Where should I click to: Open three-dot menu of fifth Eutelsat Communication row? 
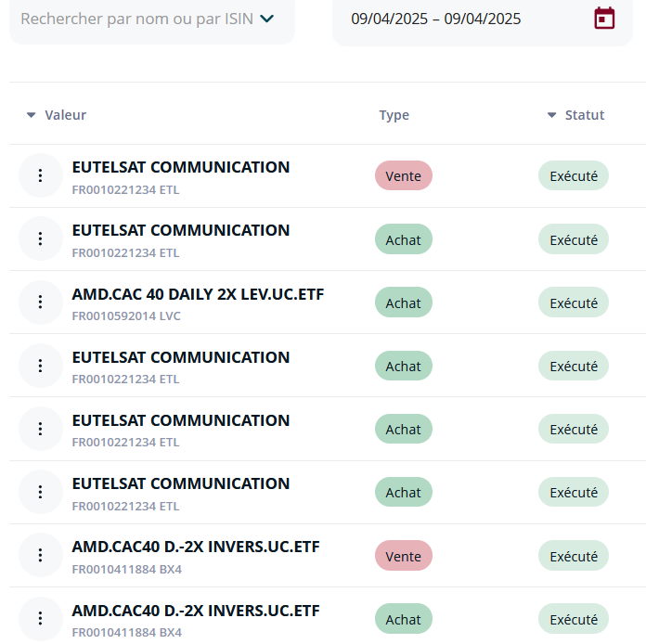41,429
